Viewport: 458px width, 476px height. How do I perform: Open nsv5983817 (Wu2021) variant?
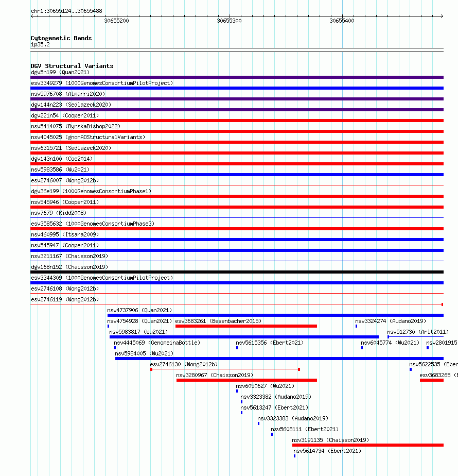pos(138,332)
